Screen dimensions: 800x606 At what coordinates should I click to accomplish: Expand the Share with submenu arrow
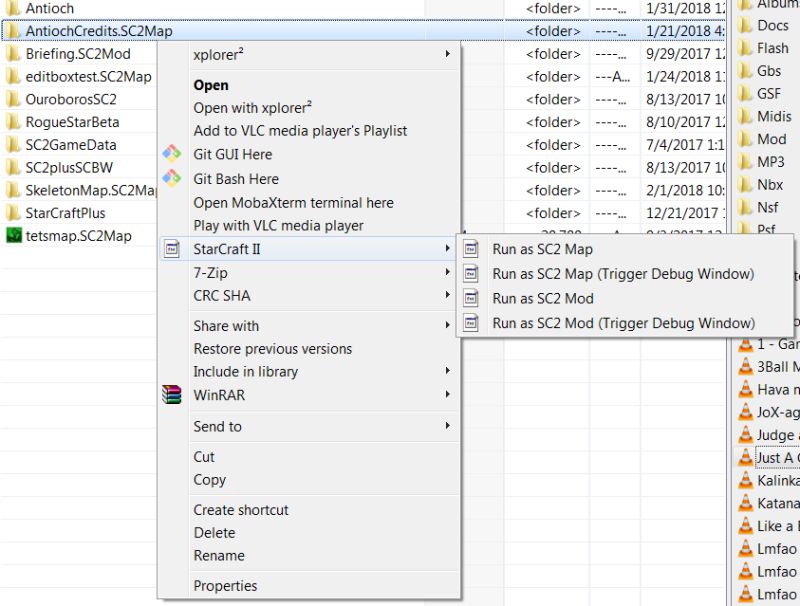[x=447, y=325]
